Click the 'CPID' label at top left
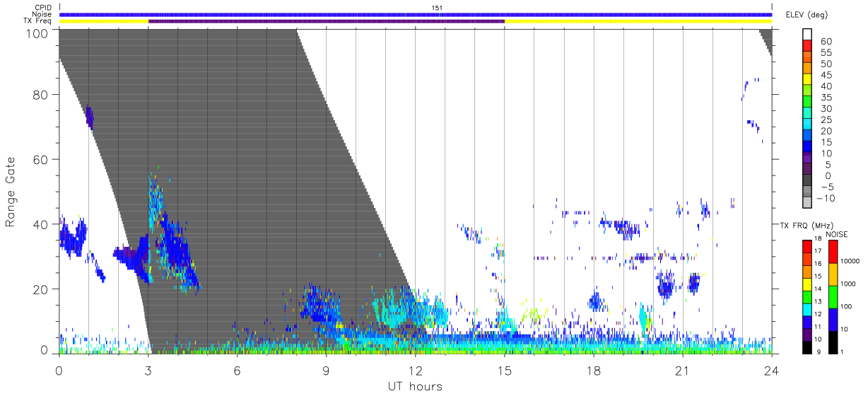The height and width of the screenshot is (401, 868). tap(44, 8)
